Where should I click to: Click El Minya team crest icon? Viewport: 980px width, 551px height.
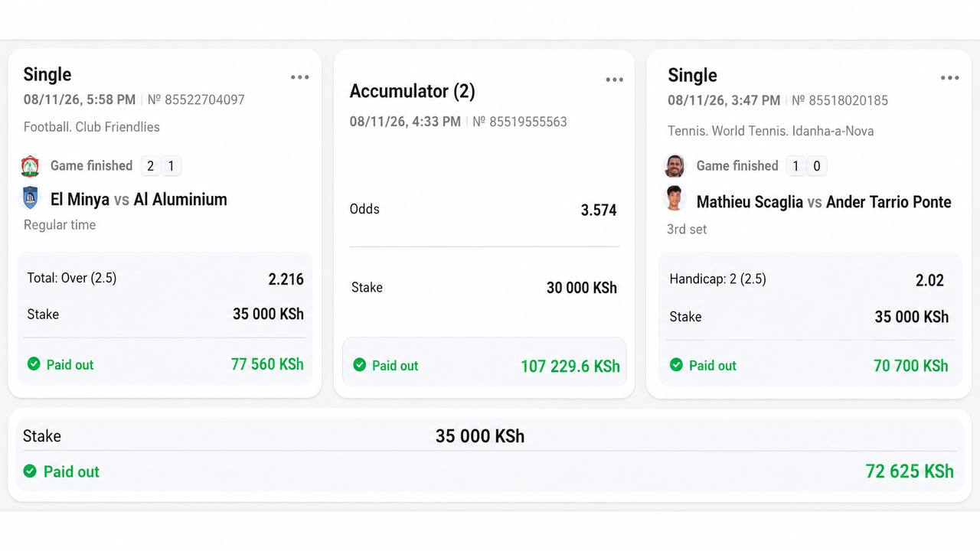30,166
